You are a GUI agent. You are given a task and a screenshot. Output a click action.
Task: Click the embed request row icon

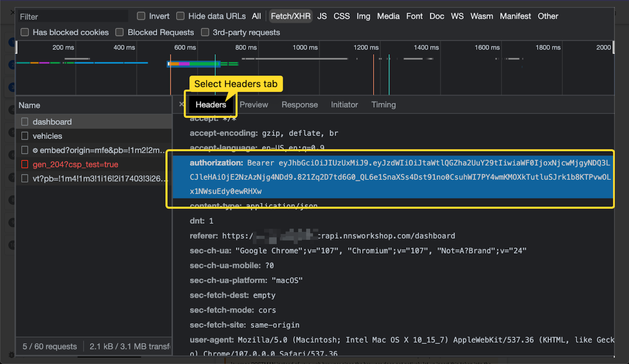(x=25, y=150)
